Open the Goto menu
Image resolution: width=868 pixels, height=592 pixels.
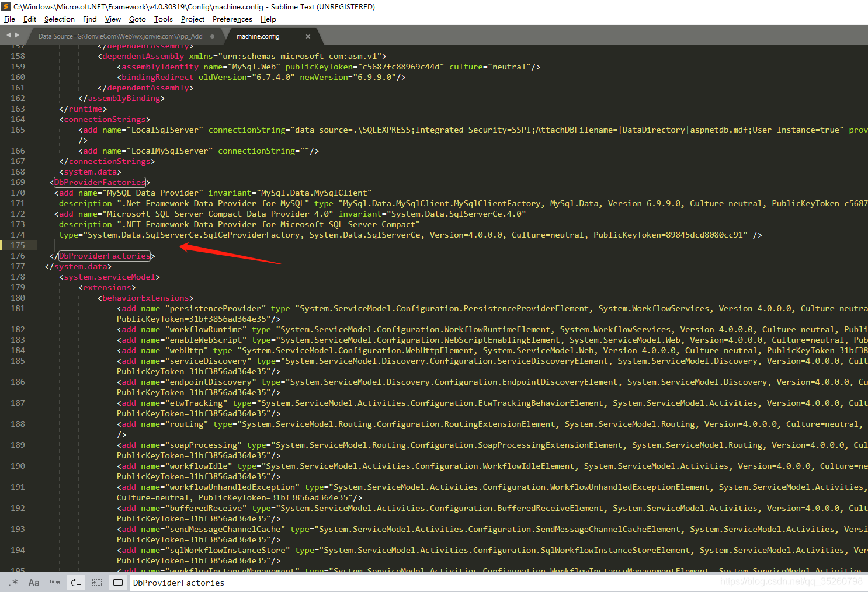coord(137,19)
